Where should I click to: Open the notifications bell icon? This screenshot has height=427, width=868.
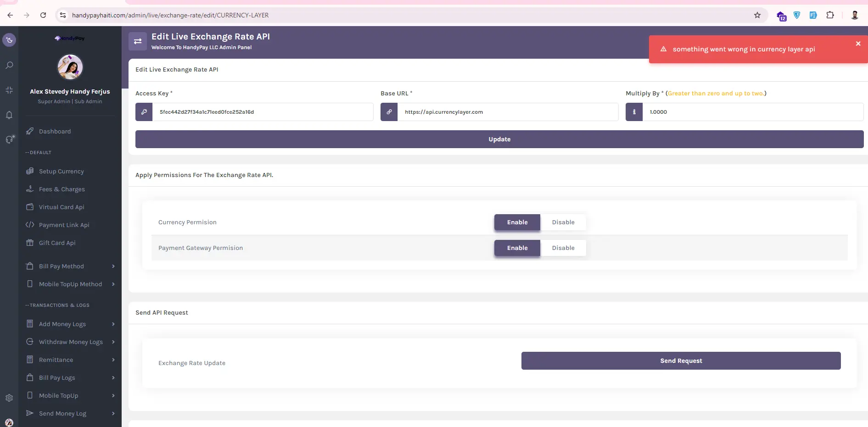9,115
